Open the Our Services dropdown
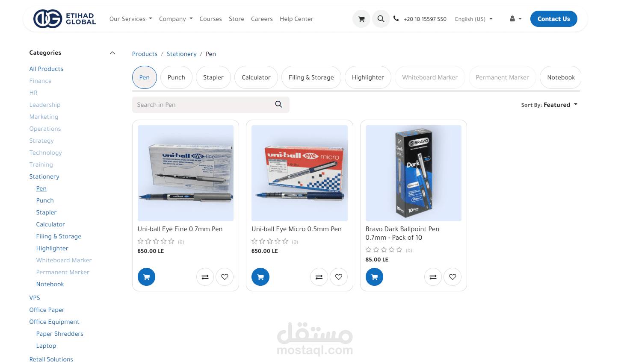 (x=131, y=19)
